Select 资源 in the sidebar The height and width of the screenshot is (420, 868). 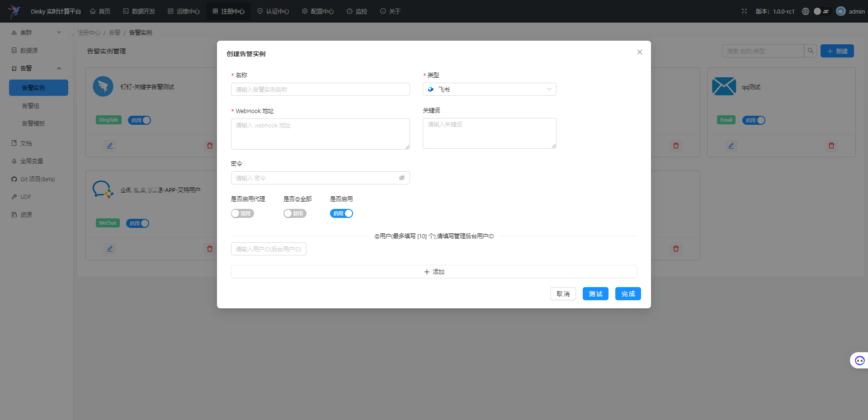[x=38, y=215]
